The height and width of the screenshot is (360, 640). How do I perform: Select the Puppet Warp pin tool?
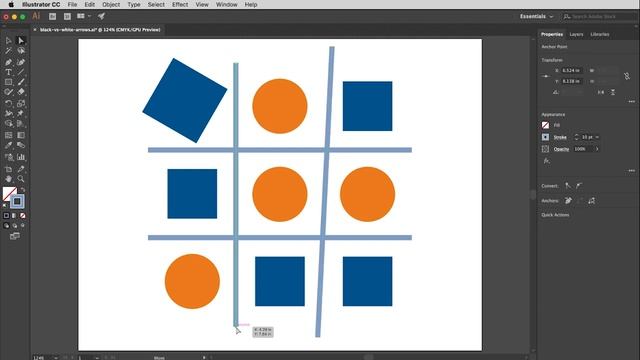[x=21, y=113]
